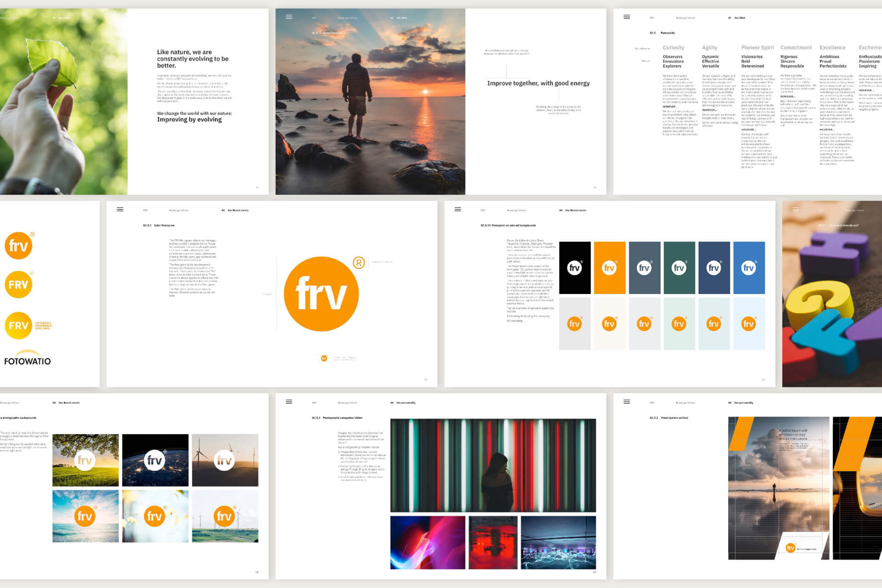
Task: Select the bright blue swatch
Action: 749,268
